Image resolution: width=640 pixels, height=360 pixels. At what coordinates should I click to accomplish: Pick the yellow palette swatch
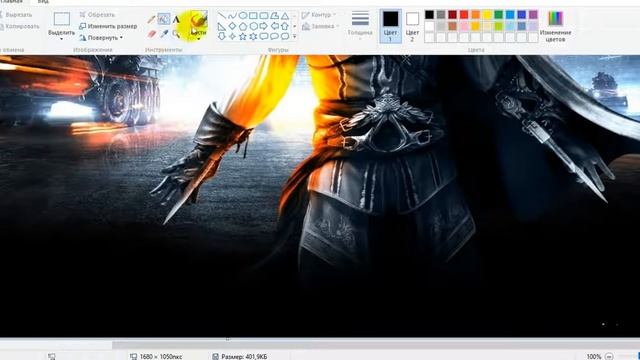pyautogui.click(x=487, y=15)
